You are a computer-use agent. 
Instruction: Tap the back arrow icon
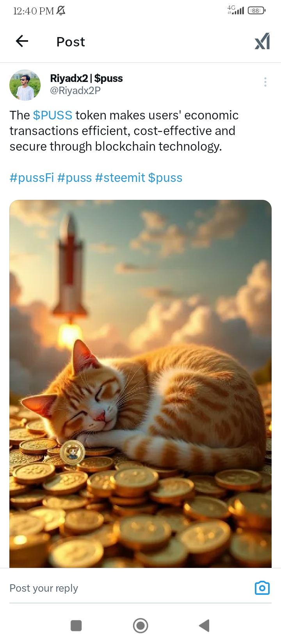[22, 41]
